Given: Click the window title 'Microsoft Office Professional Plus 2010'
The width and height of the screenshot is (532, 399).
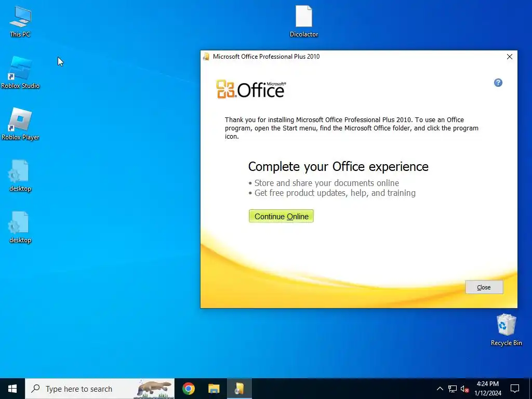Looking at the screenshot, I should point(266,57).
